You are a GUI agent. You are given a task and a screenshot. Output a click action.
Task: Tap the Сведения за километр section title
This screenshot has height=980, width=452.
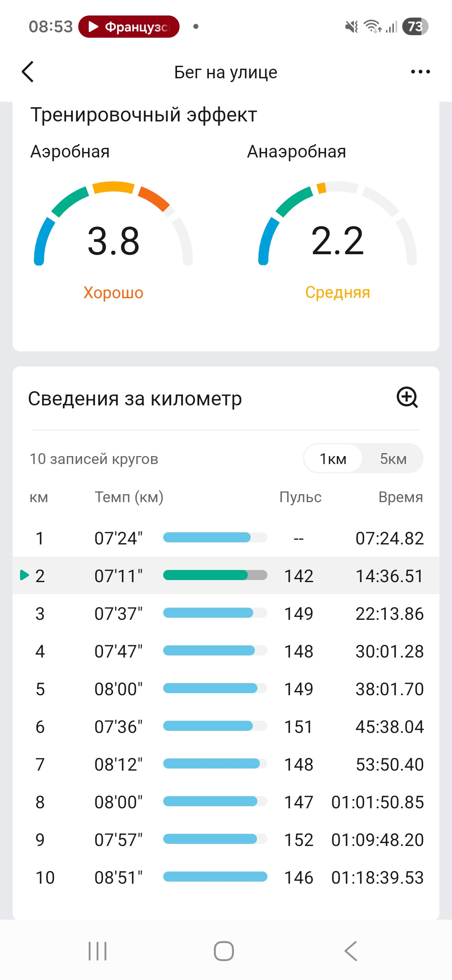coord(135,398)
